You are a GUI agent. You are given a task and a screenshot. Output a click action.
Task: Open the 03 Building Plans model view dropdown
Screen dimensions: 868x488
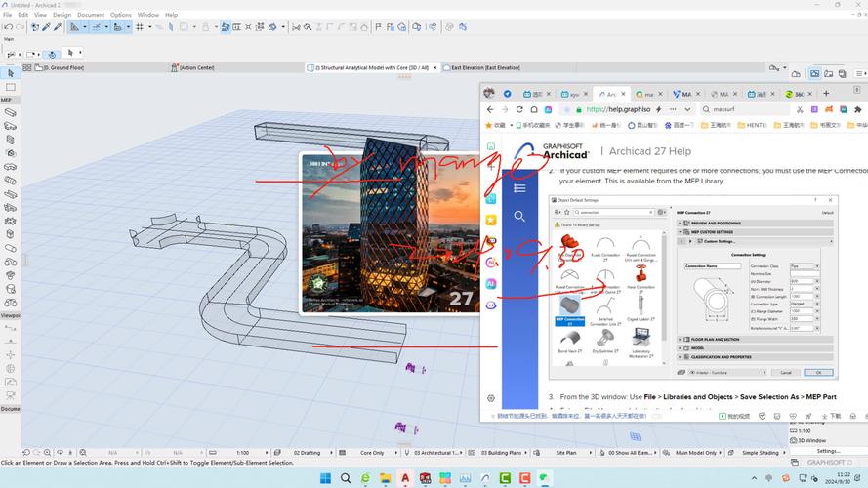tap(501, 453)
